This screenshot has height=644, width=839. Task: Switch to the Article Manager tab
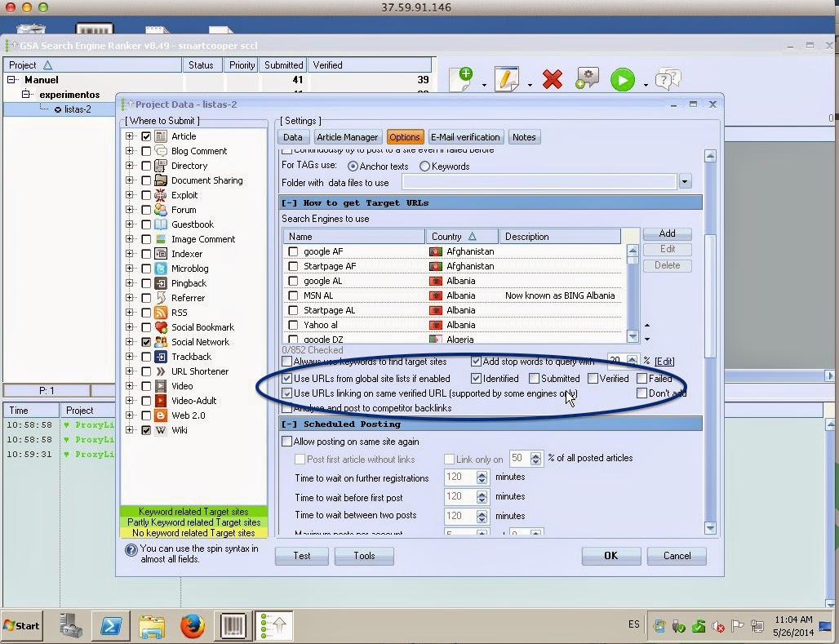point(347,137)
